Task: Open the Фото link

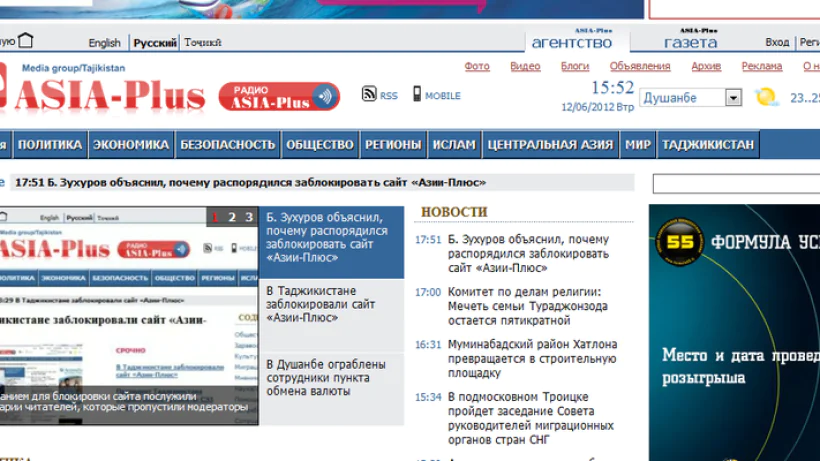Action: (x=477, y=66)
